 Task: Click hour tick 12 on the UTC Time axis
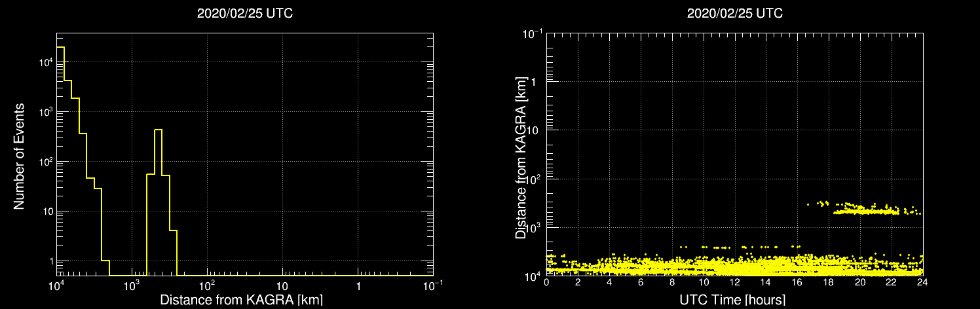point(735,283)
